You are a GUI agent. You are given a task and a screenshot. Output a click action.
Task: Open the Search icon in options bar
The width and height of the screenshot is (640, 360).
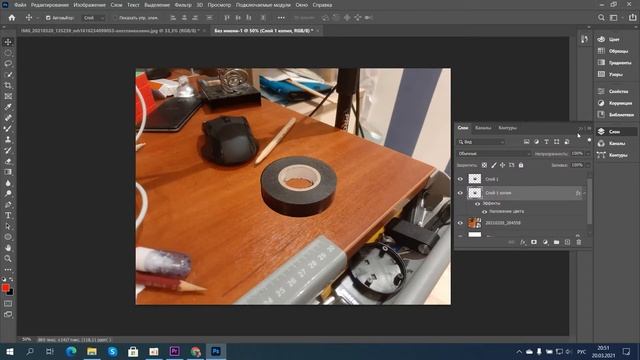pyautogui.click(x=601, y=18)
